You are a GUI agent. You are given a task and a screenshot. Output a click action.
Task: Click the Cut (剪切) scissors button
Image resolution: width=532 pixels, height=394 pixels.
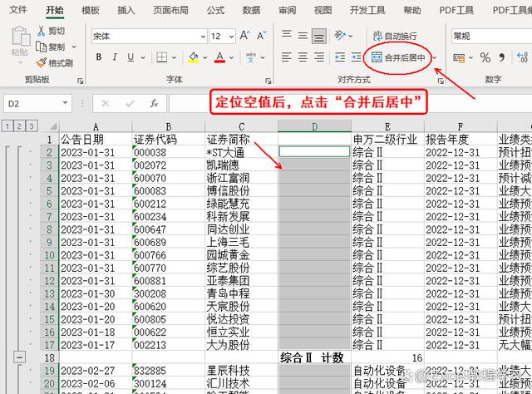pos(51,31)
